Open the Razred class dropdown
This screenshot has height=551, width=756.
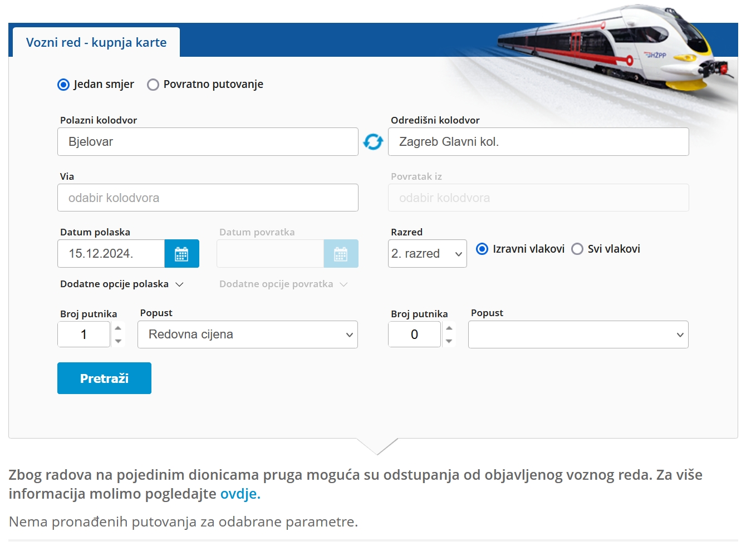[428, 254]
